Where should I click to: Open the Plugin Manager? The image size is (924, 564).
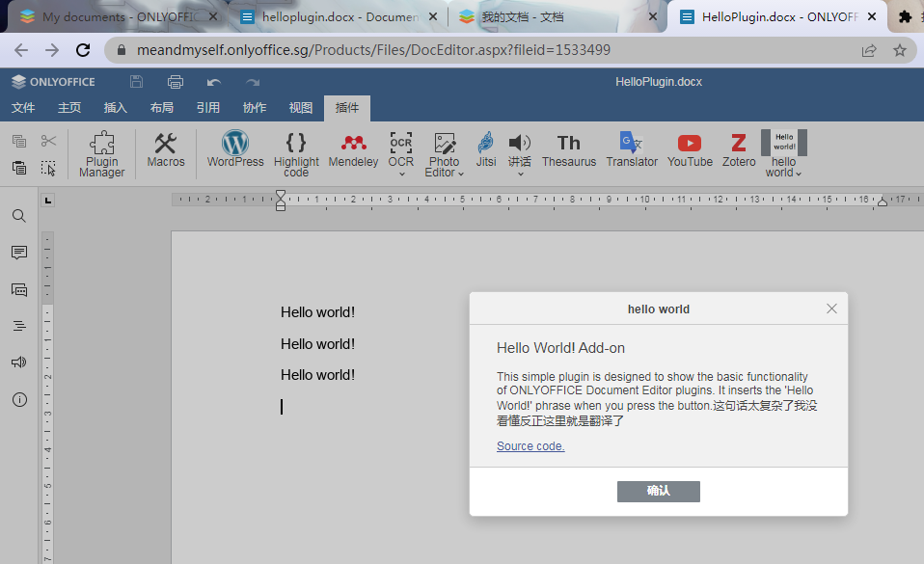[101, 154]
